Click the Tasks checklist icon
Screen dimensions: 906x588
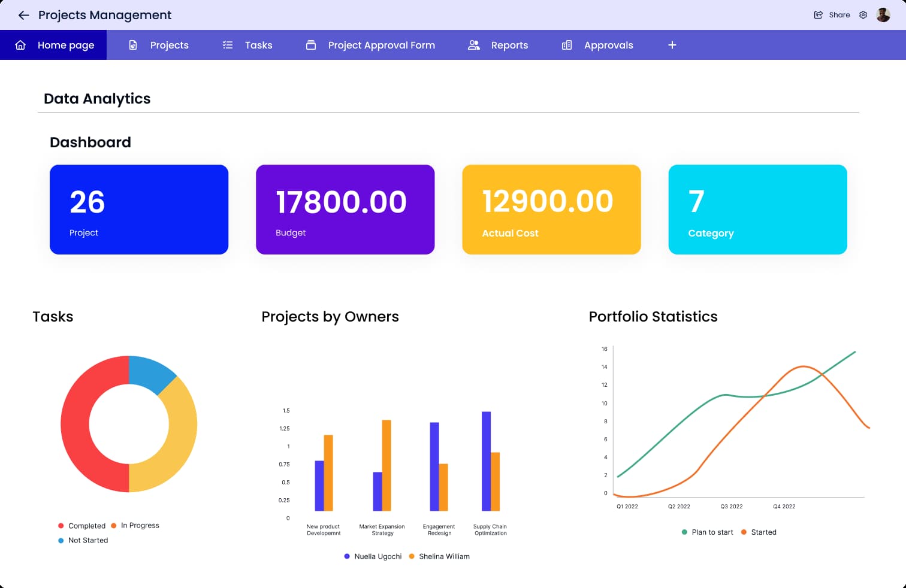point(228,45)
